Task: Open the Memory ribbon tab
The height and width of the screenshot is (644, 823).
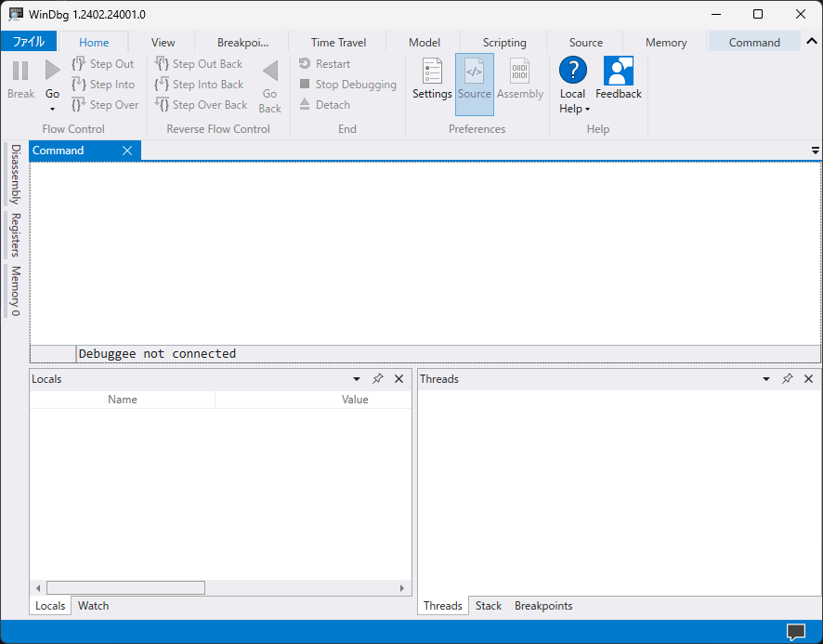Action: point(666,43)
